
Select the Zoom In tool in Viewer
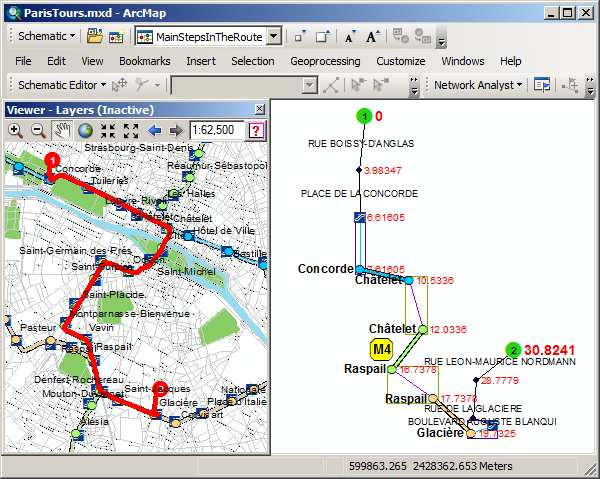click(15, 131)
